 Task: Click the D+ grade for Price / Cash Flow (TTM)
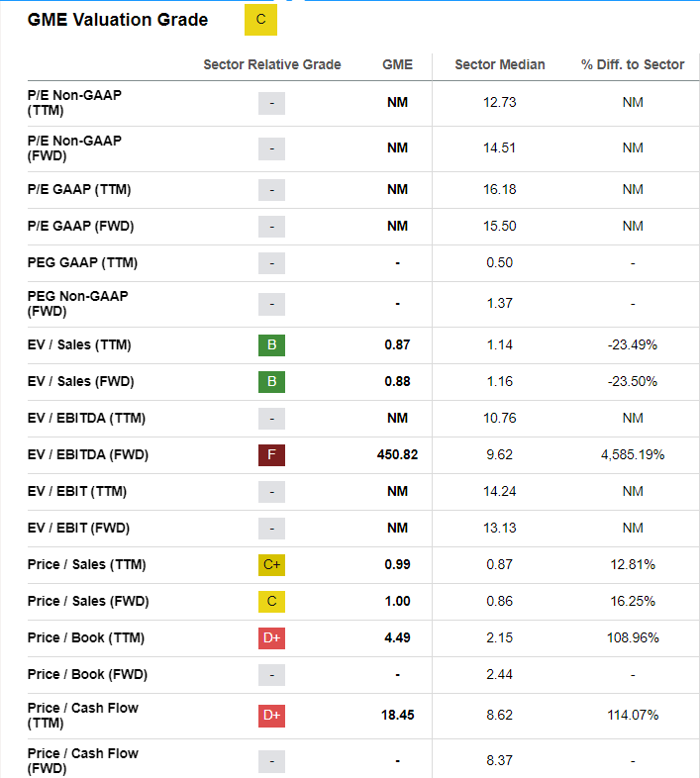tap(271, 716)
